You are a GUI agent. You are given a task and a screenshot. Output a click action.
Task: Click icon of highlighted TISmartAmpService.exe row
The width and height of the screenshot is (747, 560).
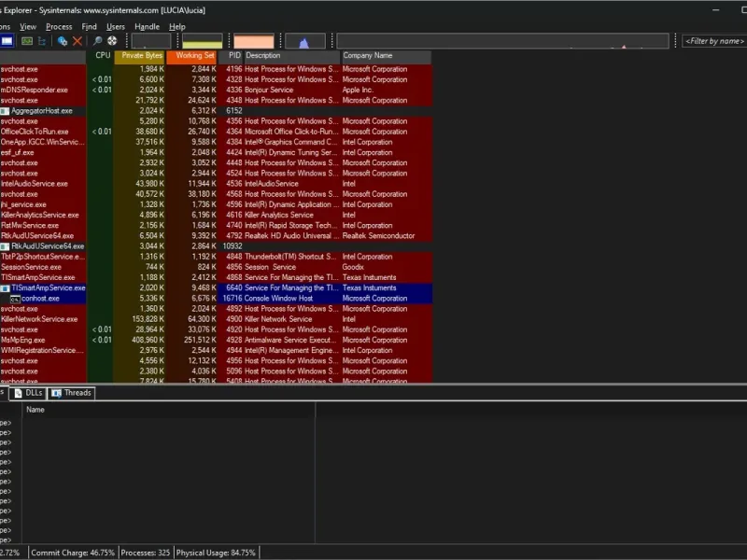[x=5, y=288]
